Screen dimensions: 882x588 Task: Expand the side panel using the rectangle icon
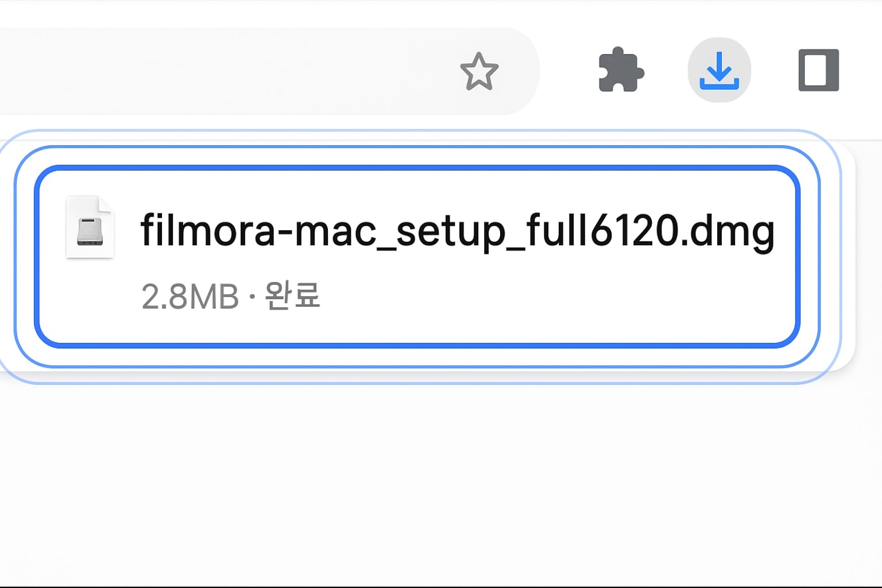(818, 70)
